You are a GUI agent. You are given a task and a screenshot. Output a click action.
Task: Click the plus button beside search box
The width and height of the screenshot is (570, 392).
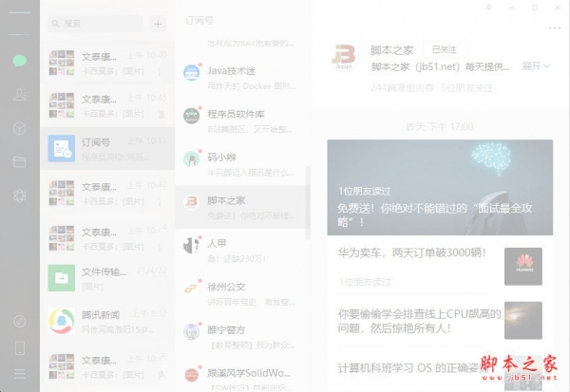(x=158, y=24)
